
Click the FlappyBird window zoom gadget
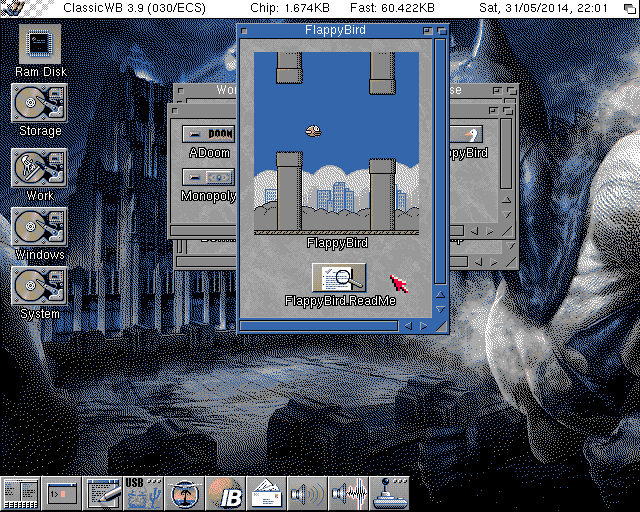(x=427, y=31)
